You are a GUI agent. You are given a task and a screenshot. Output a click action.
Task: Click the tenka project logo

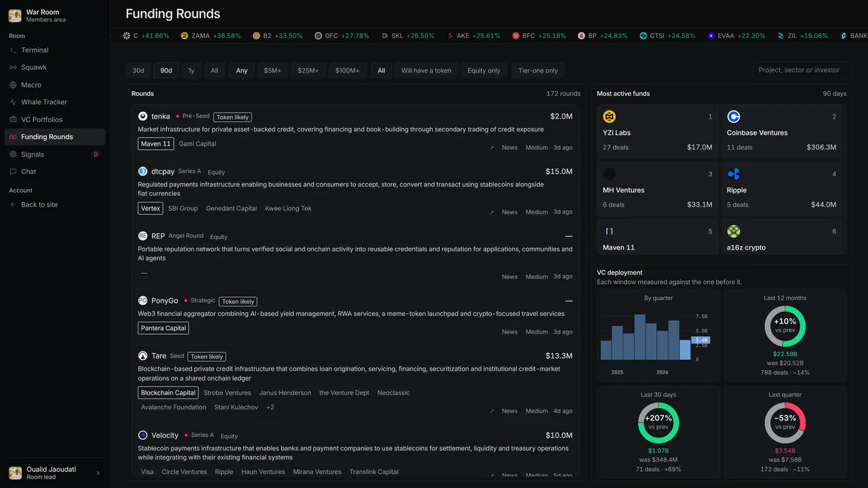point(143,117)
